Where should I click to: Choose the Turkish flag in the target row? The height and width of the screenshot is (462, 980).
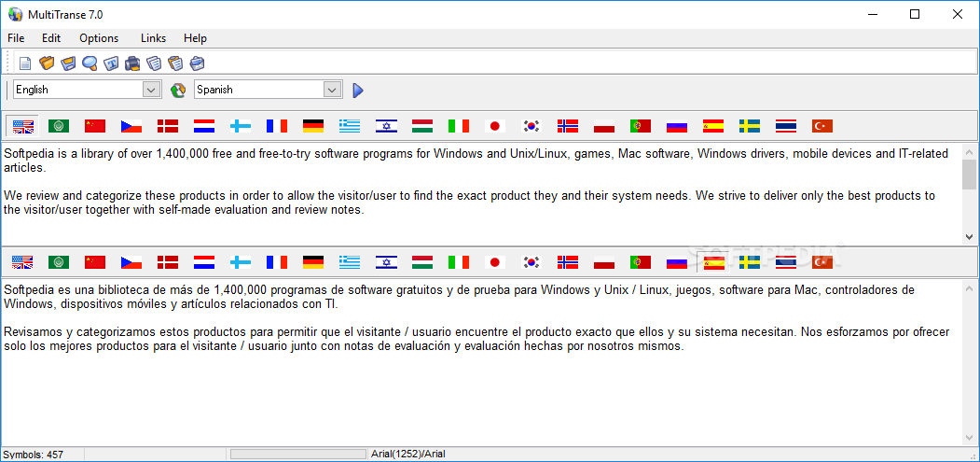pos(822,262)
